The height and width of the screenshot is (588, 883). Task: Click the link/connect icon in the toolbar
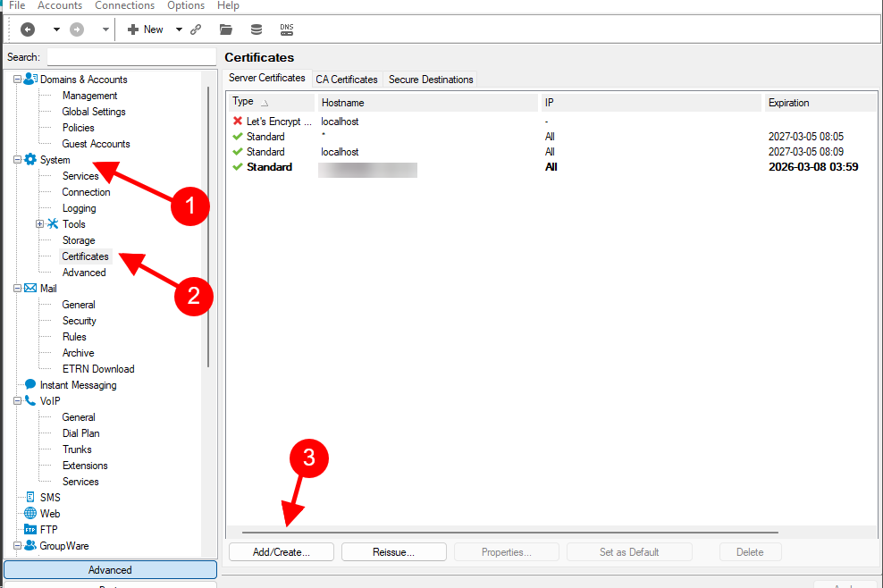pyautogui.click(x=196, y=29)
